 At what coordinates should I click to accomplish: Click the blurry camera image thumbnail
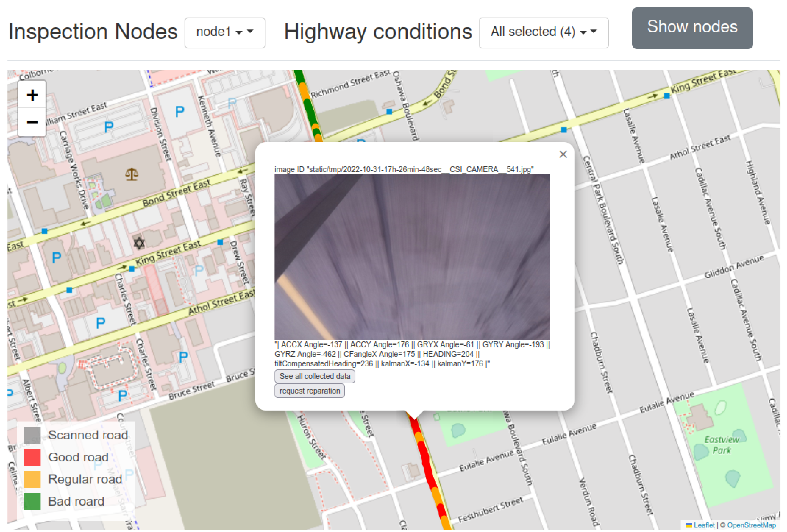pos(412,257)
